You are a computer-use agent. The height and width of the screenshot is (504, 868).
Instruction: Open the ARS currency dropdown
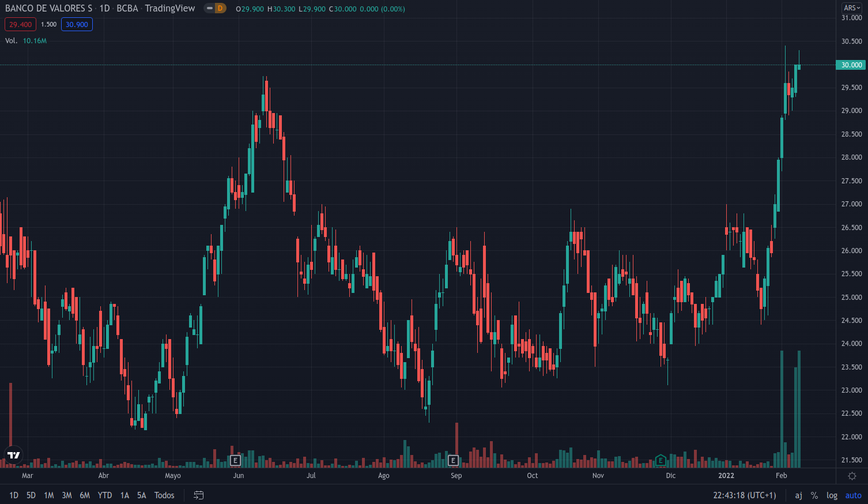852,8
